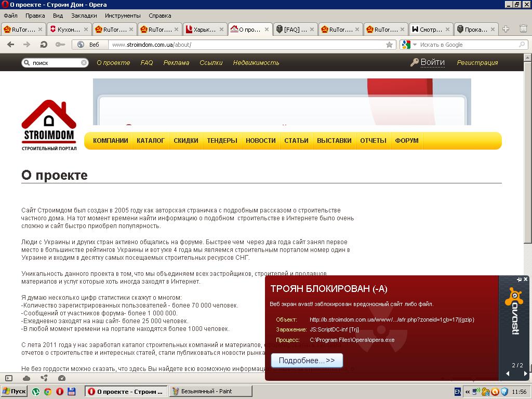Bookmark the page using the star icon

point(390,45)
